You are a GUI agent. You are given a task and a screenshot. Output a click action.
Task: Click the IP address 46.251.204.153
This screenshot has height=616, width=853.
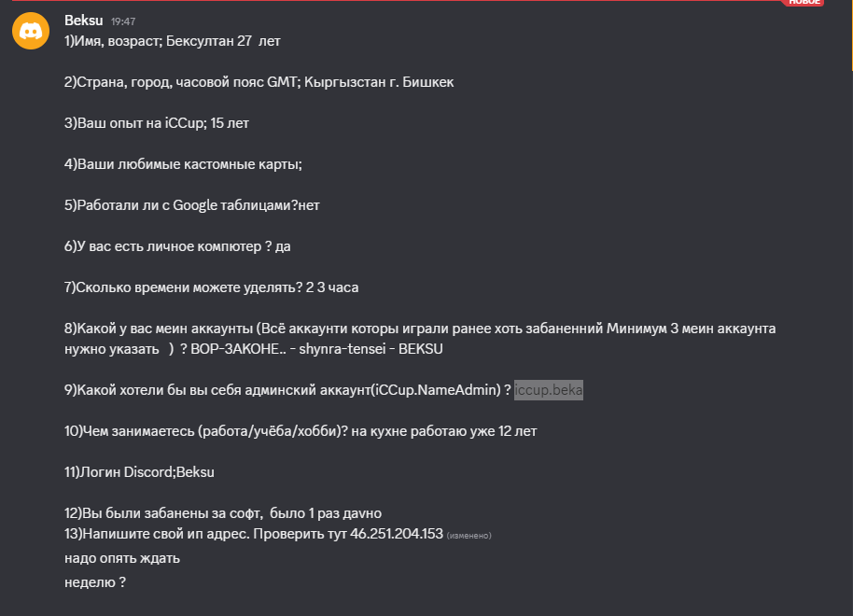tap(396, 534)
